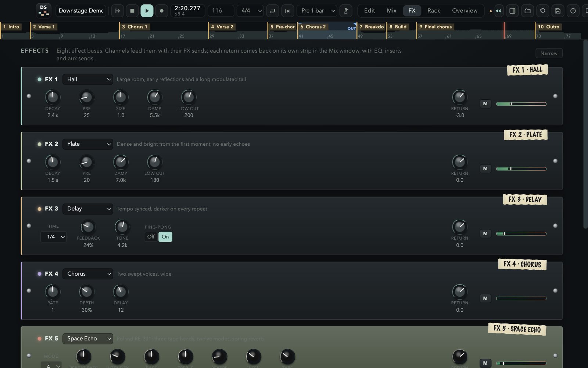The width and height of the screenshot is (588, 368).
Task: Switch to the Rack tab
Action: tap(434, 11)
